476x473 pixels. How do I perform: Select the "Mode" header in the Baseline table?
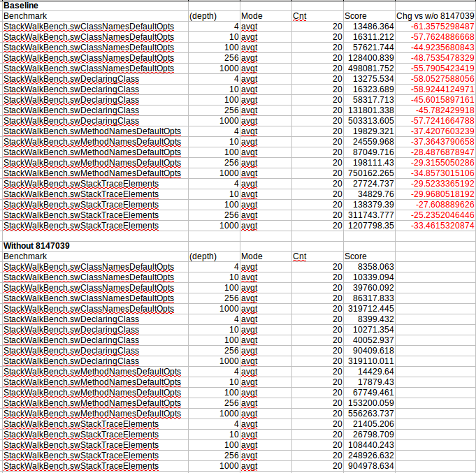coord(252,15)
